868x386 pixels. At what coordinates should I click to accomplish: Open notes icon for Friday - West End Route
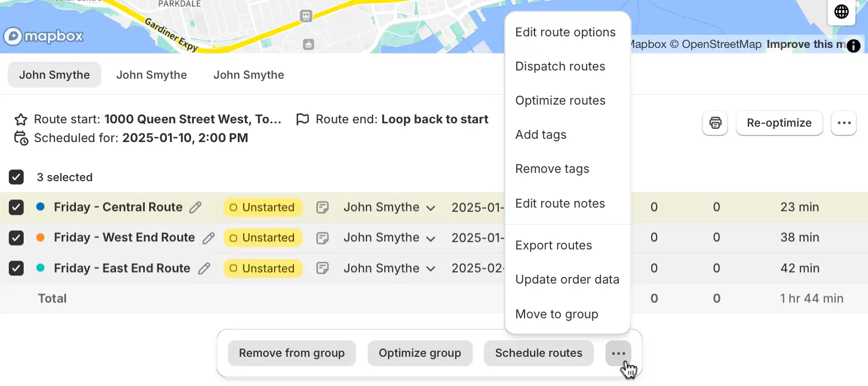(x=323, y=238)
